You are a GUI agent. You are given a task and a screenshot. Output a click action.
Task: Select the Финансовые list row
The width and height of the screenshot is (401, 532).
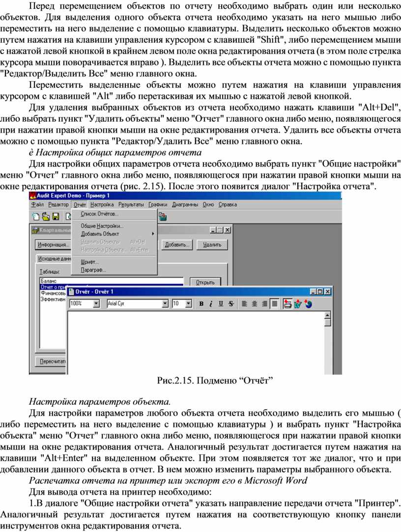point(53,293)
